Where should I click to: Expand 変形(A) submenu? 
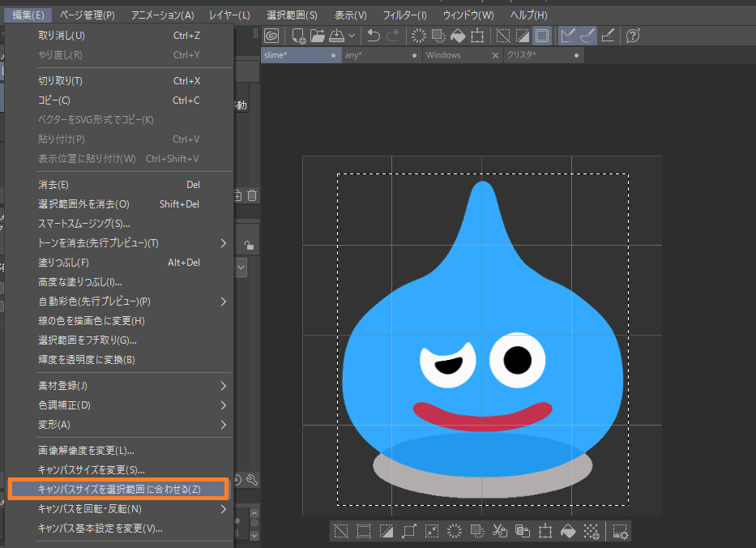coord(119,425)
